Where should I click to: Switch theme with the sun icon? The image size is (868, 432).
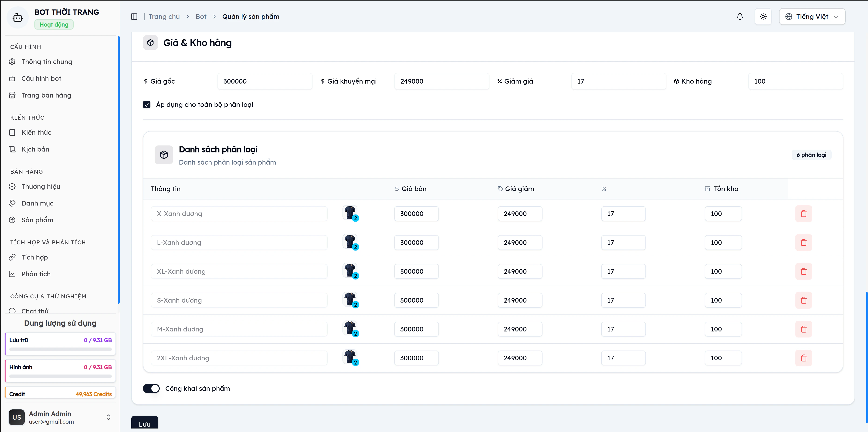pos(763,17)
